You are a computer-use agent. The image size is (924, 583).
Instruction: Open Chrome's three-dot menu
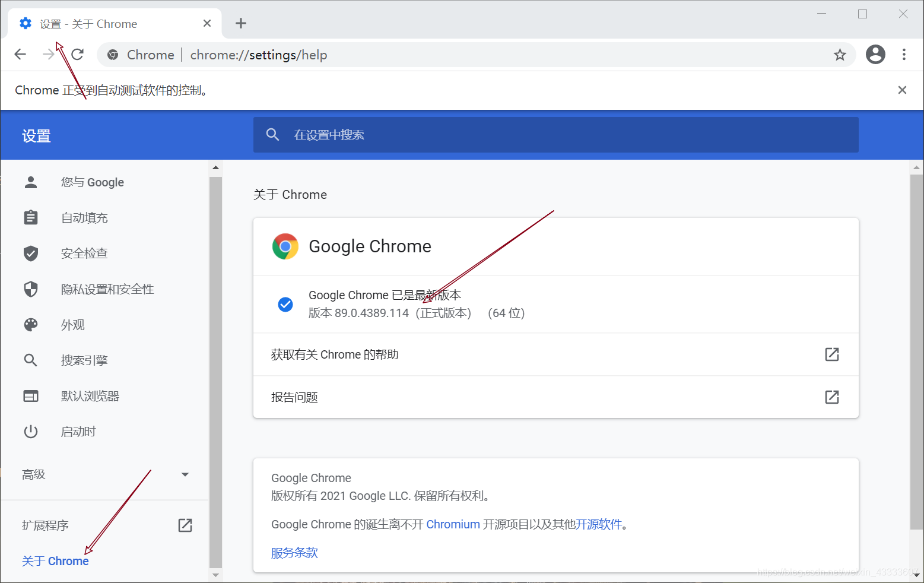click(904, 55)
